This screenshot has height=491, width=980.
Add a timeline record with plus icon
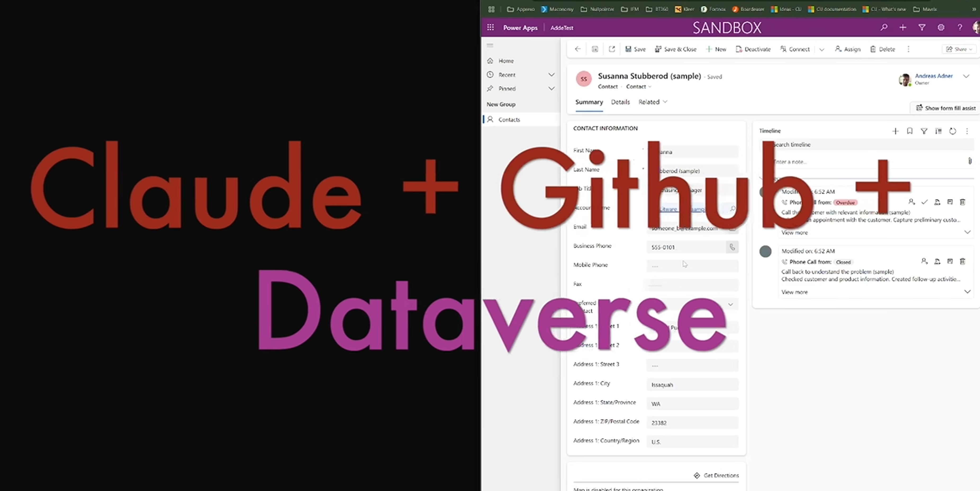[895, 131]
